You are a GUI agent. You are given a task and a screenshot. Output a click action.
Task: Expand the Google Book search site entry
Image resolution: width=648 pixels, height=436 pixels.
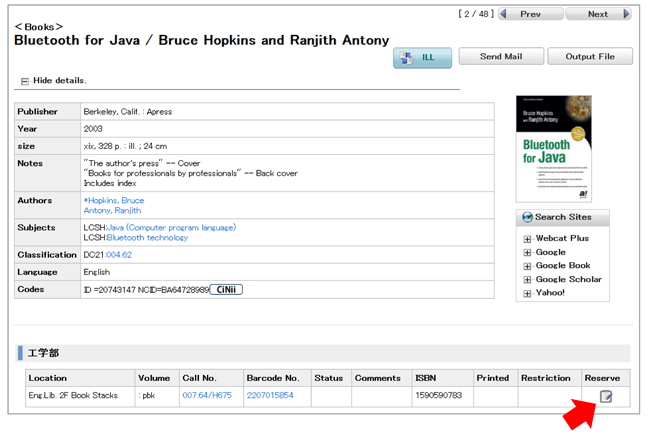pyautogui.click(x=527, y=266)
